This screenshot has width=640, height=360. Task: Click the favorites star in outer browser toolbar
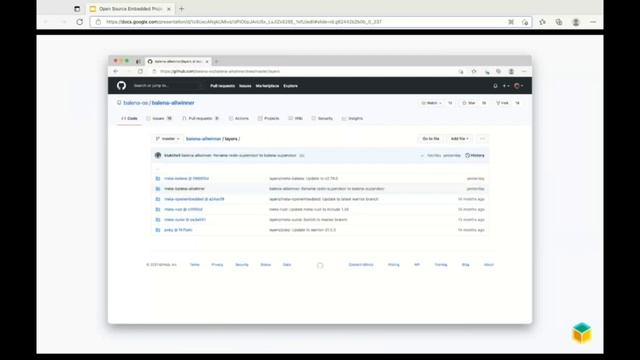pos(542,22)
